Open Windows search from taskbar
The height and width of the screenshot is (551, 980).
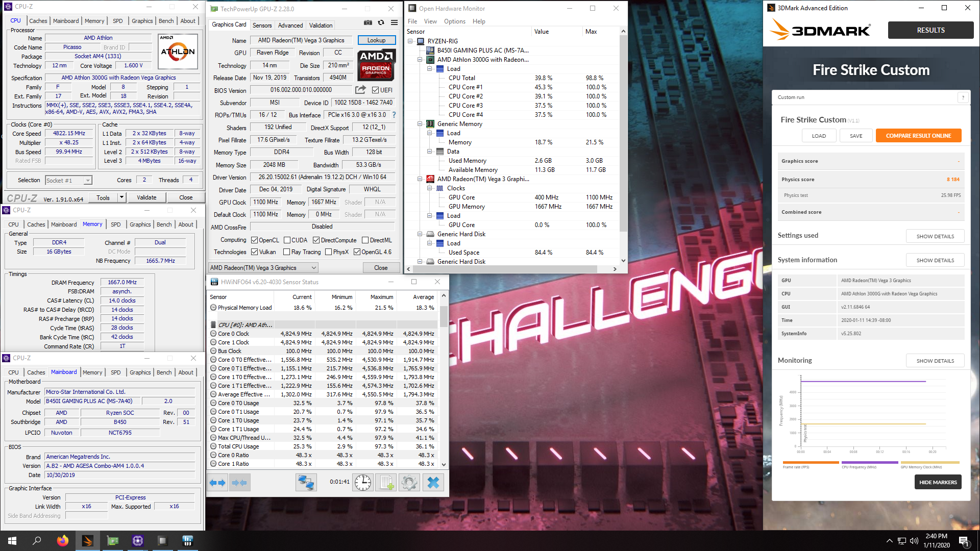(37, 541)
